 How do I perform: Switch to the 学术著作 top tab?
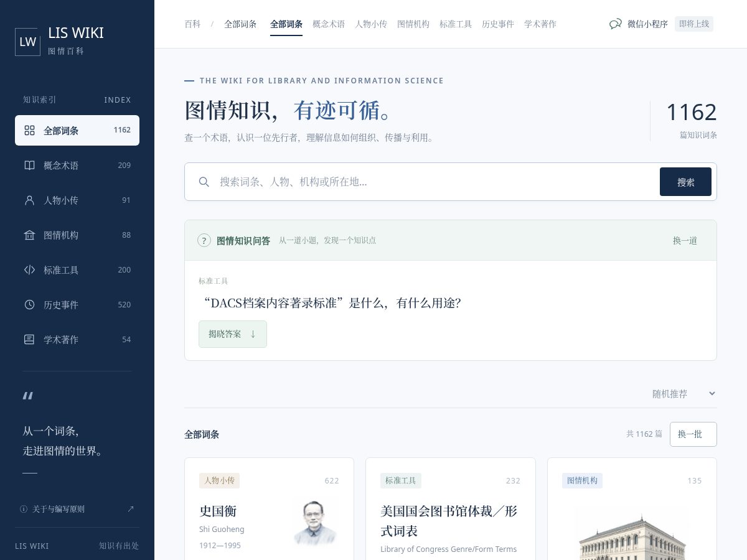[540, 24]
